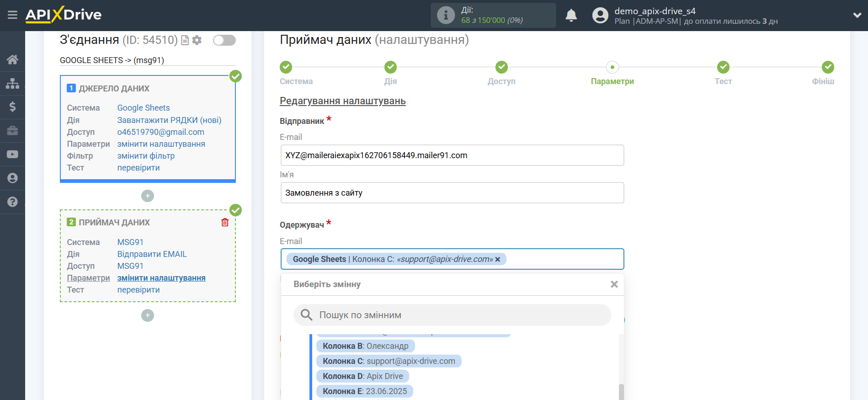868x400 pixels.
Task: Click перевірити in data receiver block
Action: (138, 290)
